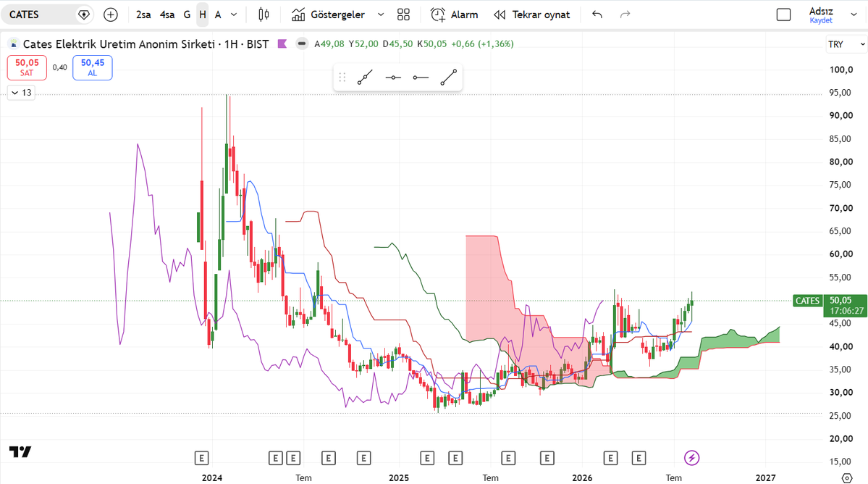Screen dimensions: 868x484
Task: Click the +0,66 (+1,36%) change value
Action: tap(482, 43)
